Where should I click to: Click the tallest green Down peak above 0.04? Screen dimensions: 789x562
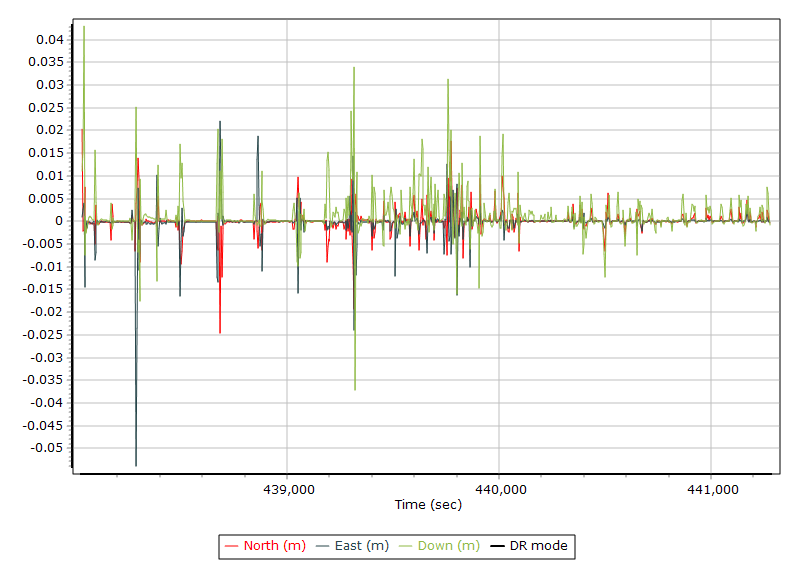pos(84,28)
